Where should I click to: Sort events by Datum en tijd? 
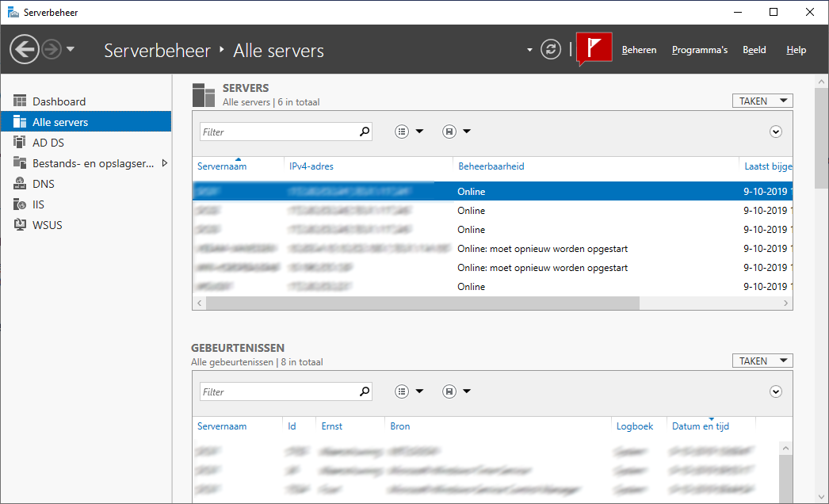tap(701, 426)
